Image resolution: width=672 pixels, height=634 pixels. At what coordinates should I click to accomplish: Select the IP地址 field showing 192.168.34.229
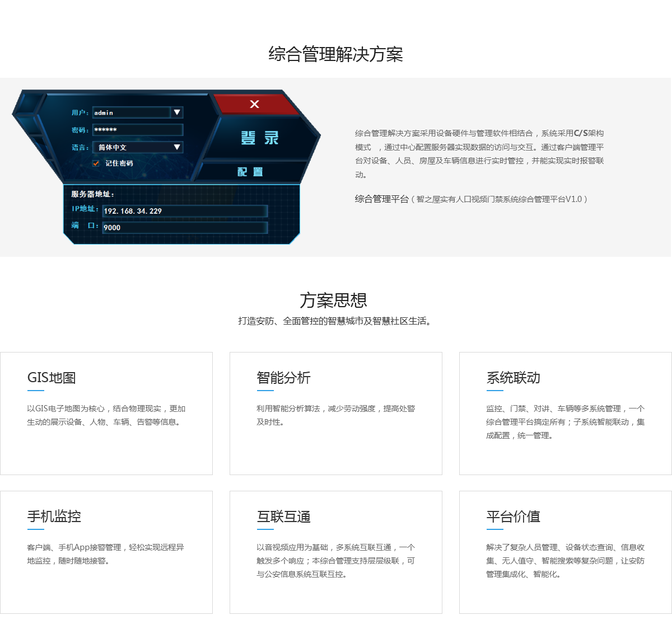pos(185,211)
